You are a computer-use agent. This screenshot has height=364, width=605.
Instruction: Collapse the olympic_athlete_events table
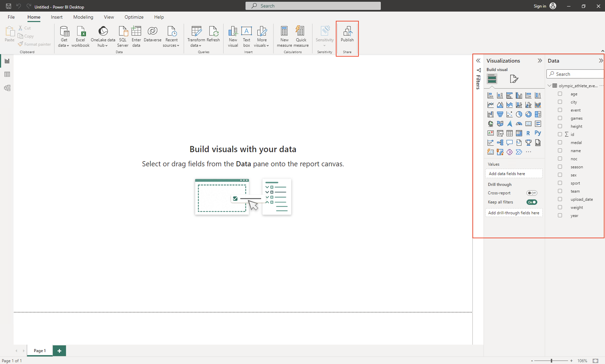coord(550,86)
